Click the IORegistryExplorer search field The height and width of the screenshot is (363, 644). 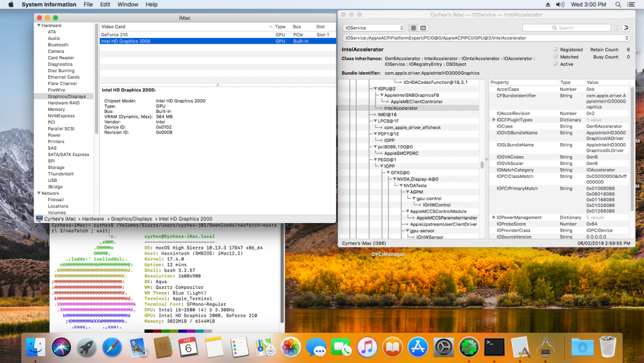coord(566,28)
